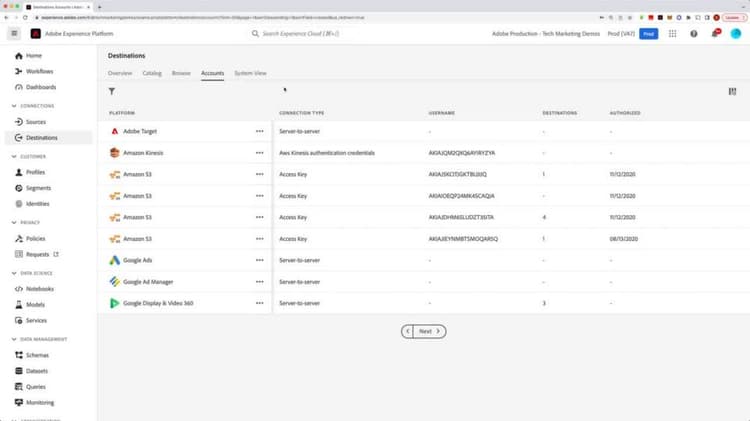750x421 pixels.
Task: Switch to the Overview tab
Action: (120, 73)
